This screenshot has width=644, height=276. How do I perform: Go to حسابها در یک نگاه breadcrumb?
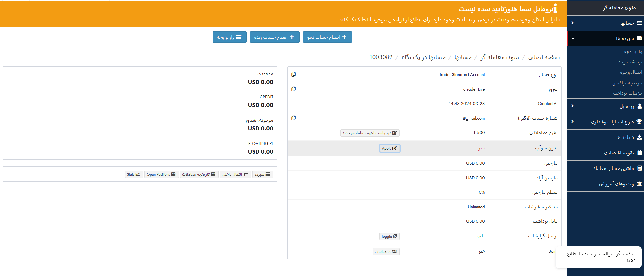coord(423,57)
